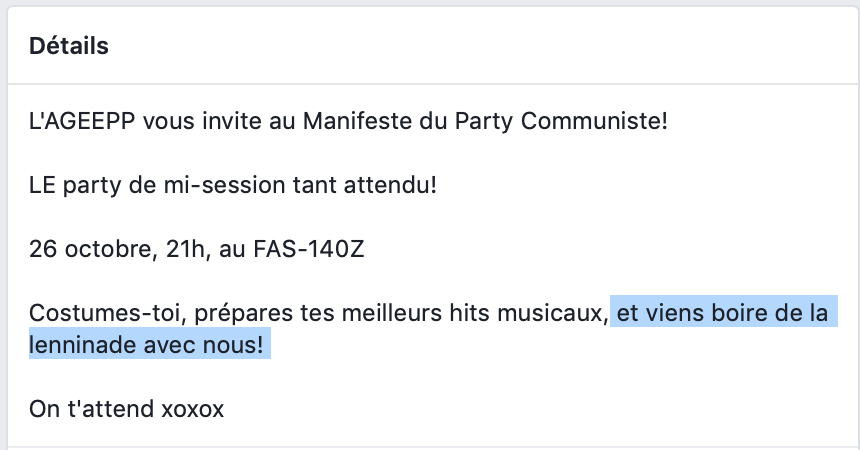Click the word mi-session

pos(225,185)
